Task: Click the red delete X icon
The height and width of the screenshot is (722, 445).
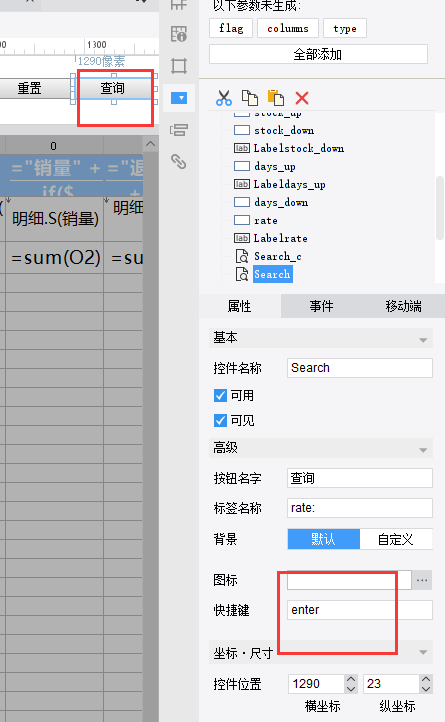Action: [302, 98]
